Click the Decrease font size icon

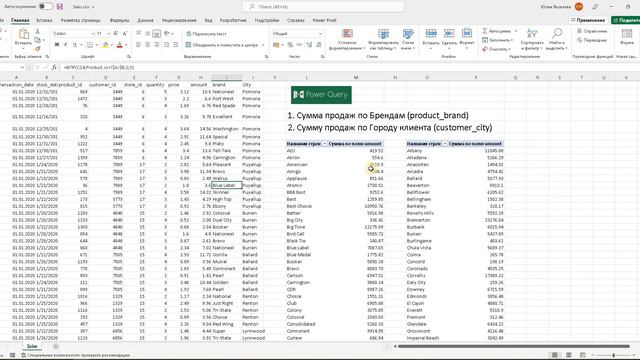click(x=125, y=33)
